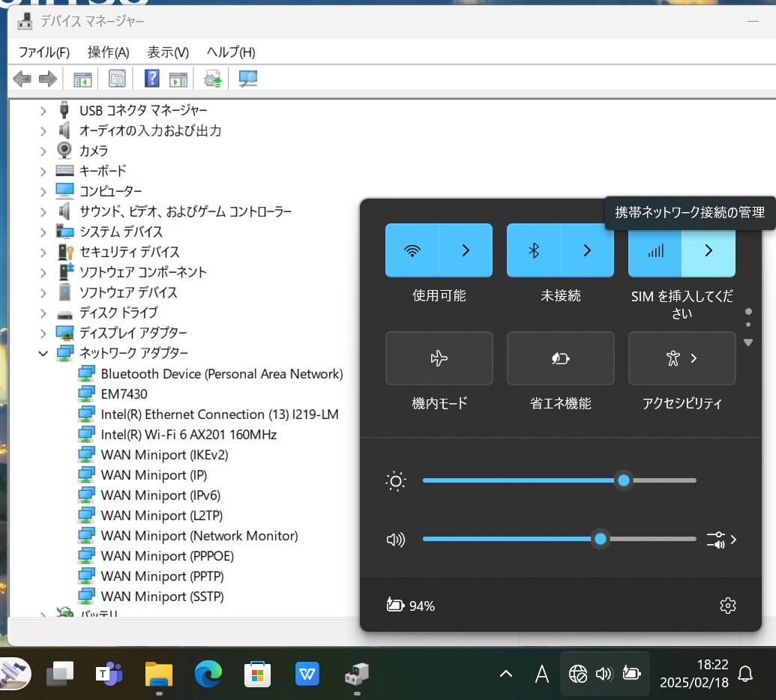
Task: Open quick settings gear icon
Action: [x=727, y=606]
